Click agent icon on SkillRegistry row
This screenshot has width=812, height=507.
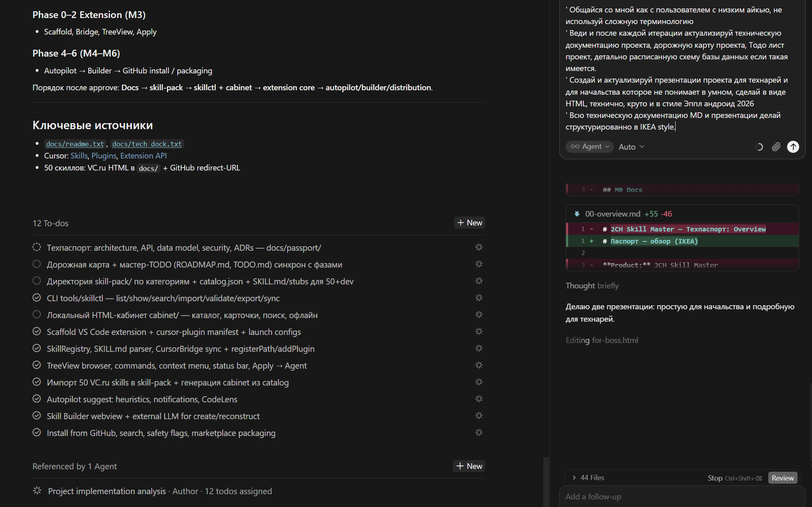click(479, 348)
